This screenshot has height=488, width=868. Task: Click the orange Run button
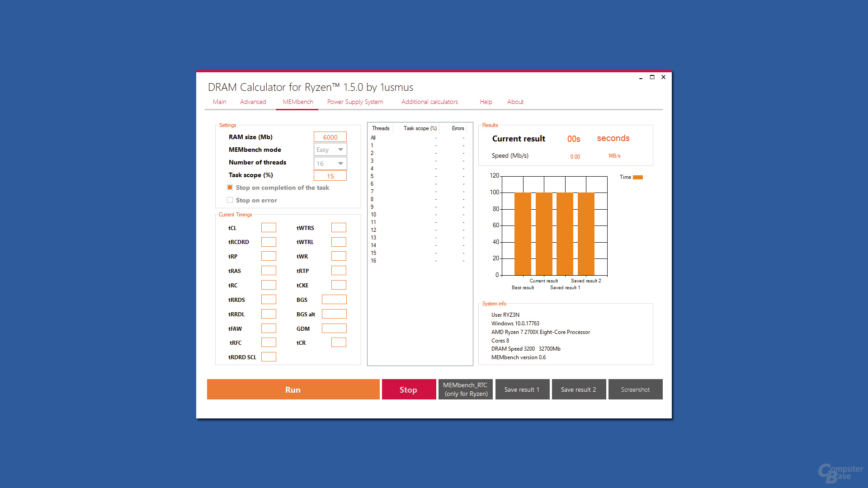click(x=293, y=389)
